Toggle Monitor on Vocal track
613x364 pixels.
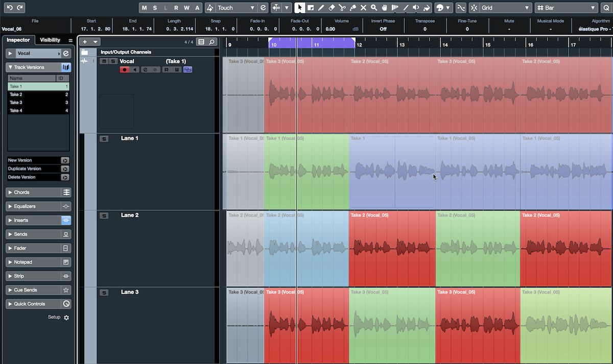pos(135,69)
